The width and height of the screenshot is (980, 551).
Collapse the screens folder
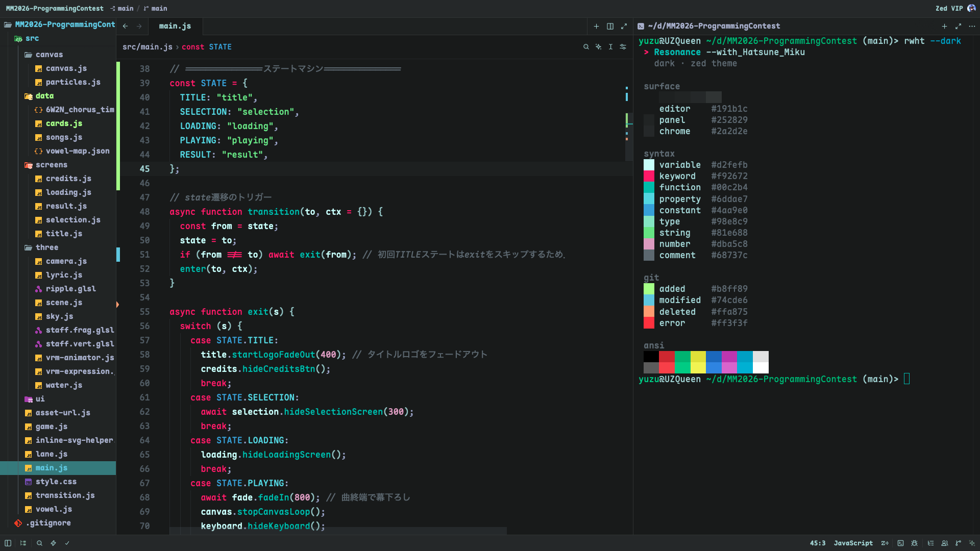pos(58,165)
